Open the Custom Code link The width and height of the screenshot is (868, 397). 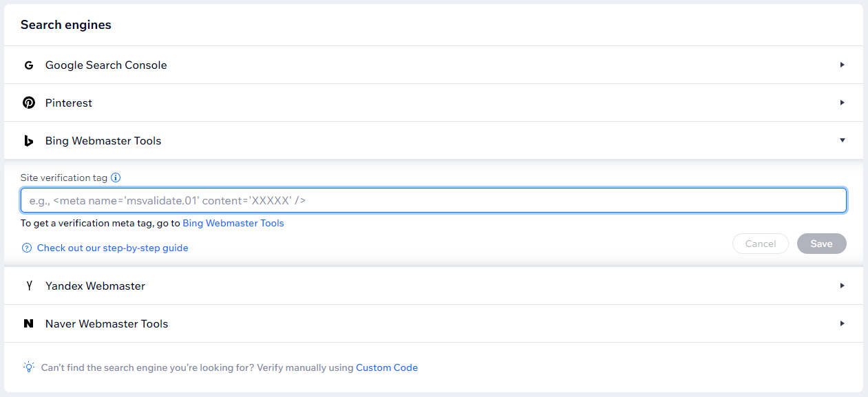[387, 367]
